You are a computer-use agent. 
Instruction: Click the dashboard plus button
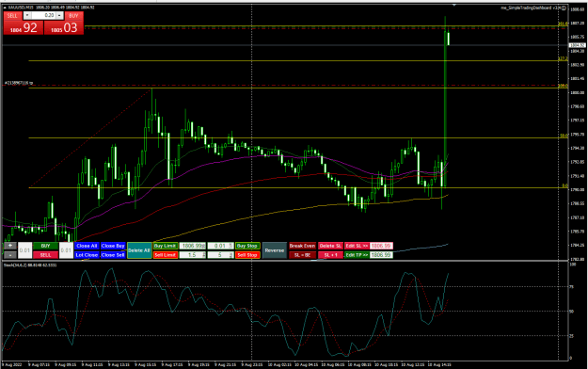[10, 246]
